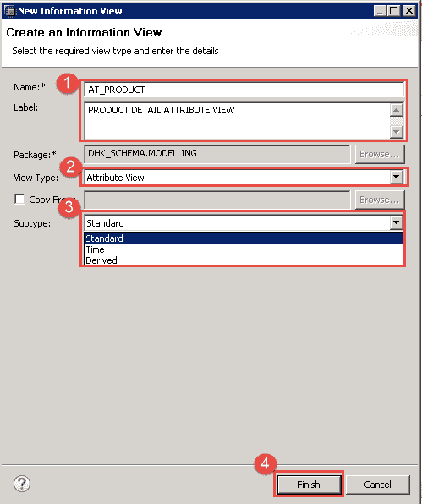
Task: Pick Derived subtype option
Action: coord(244,260)
